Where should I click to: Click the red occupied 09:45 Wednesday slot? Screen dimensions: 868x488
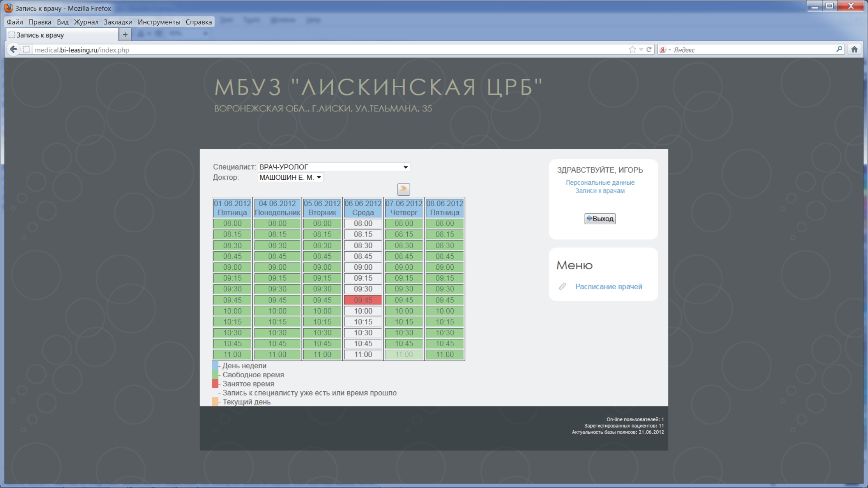pos(363,300)
